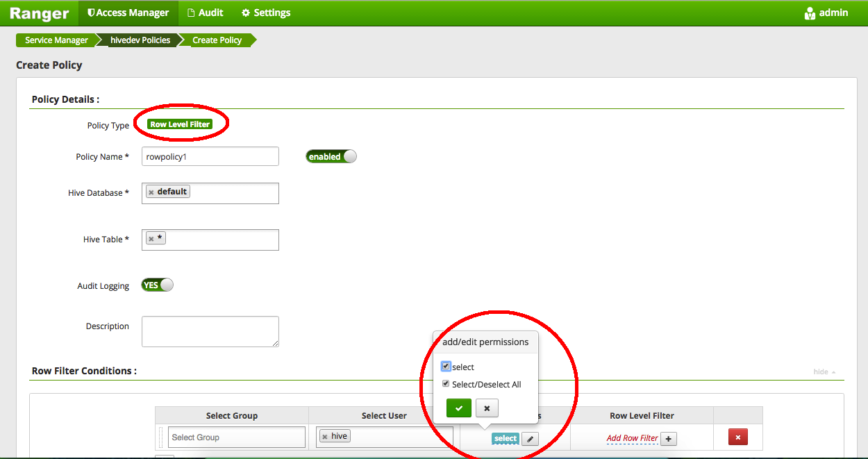This screenshot has width=868, height=459.
Task: Uncheck the Select/Deselect All checkbox
Action: pos(445,383)
